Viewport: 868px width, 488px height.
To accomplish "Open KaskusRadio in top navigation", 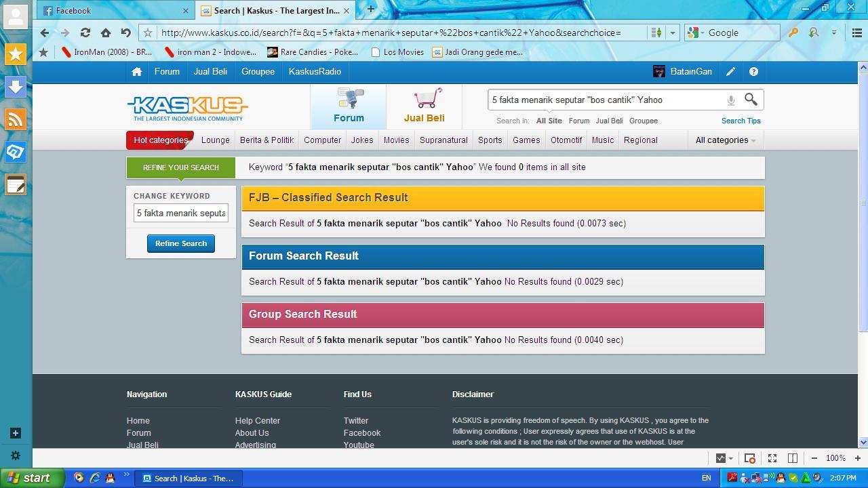I will coord(315,71).
